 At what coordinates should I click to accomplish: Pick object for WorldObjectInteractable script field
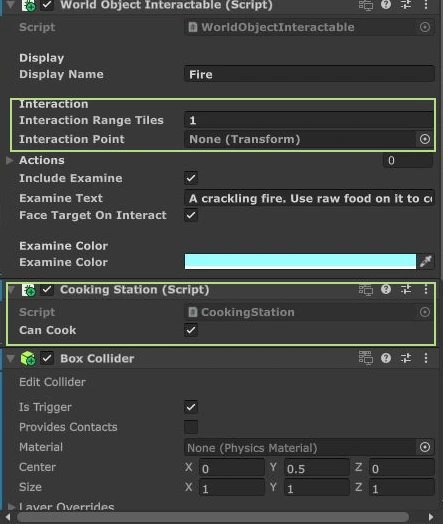coord(425,27)
